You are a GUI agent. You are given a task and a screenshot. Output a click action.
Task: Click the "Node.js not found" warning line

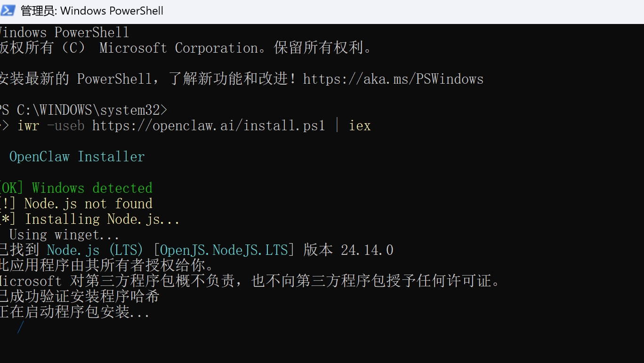89,204
